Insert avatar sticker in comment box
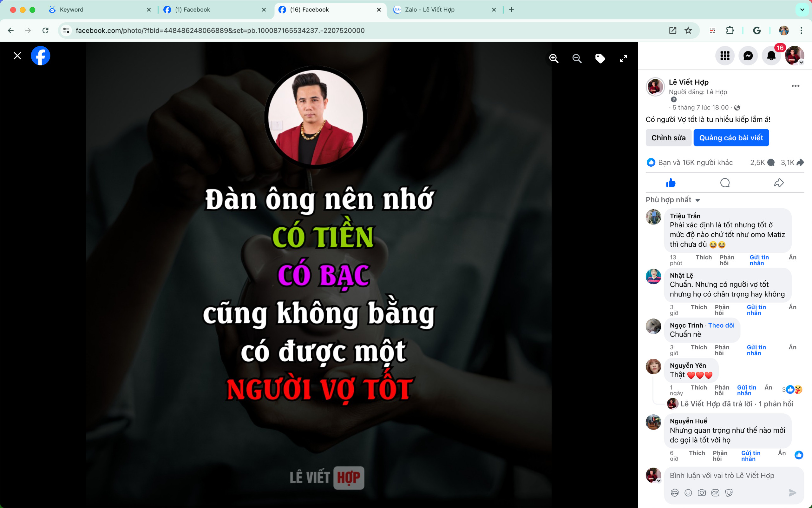Screen dimensions: 812x508 click(x=674, y=492)
